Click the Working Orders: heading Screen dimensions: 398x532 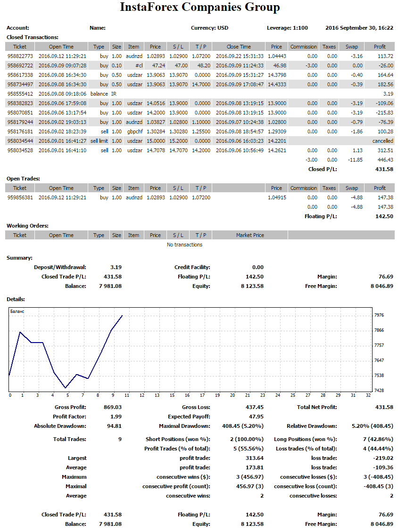point(27,226)
